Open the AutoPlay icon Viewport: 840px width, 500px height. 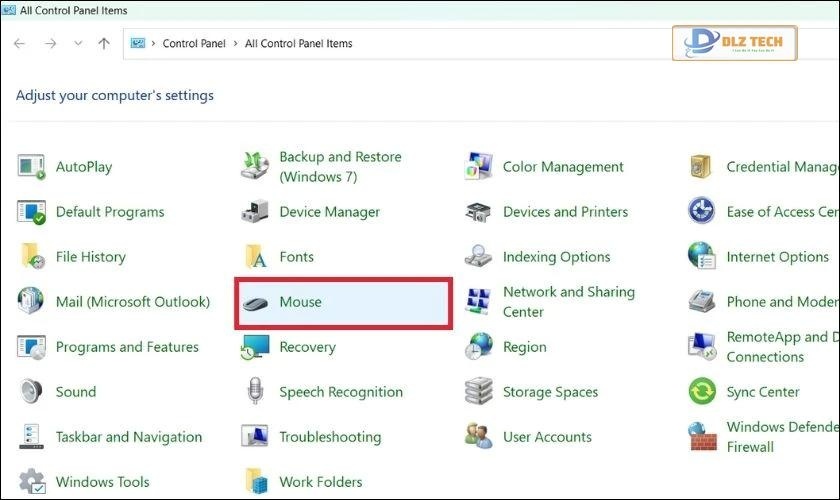(31, 167)
